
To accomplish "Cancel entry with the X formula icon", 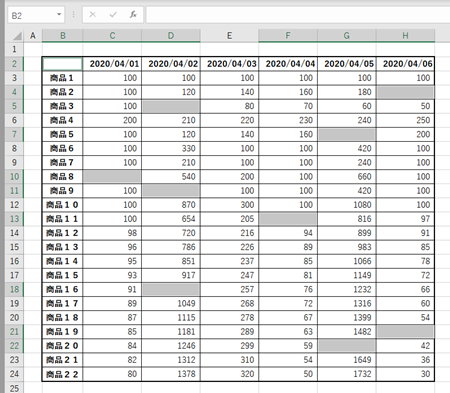I will point(93,15).
